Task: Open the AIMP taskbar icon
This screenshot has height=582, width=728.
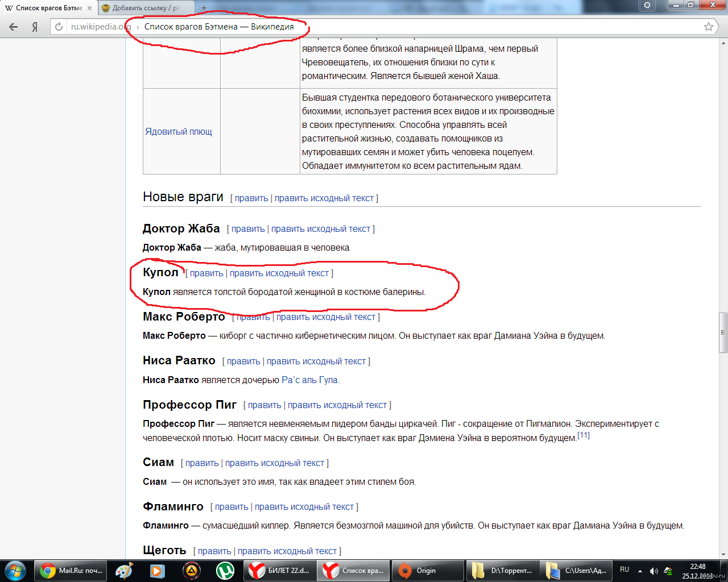Action: tap(192, 571)
